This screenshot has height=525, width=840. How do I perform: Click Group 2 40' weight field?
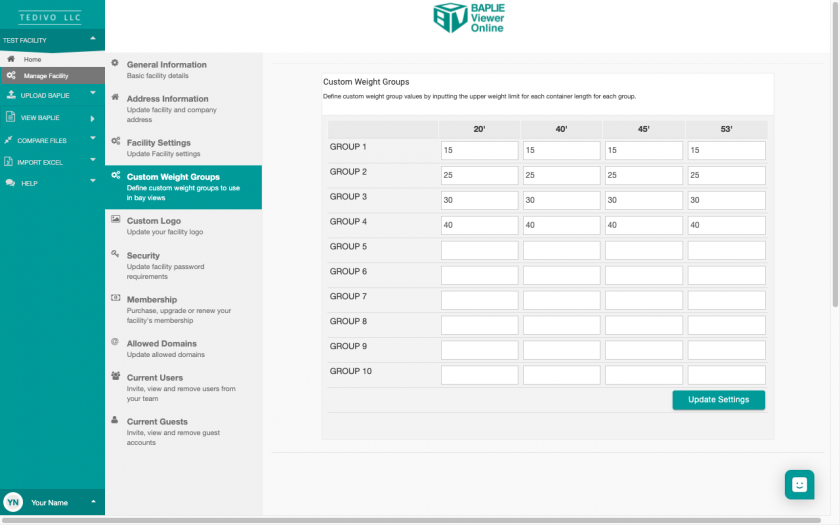561,175
